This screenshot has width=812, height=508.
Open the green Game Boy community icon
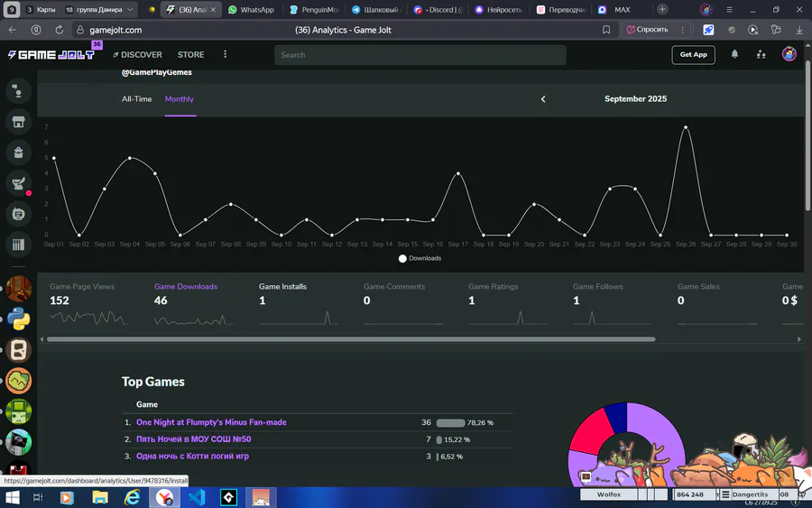point(18,411)
